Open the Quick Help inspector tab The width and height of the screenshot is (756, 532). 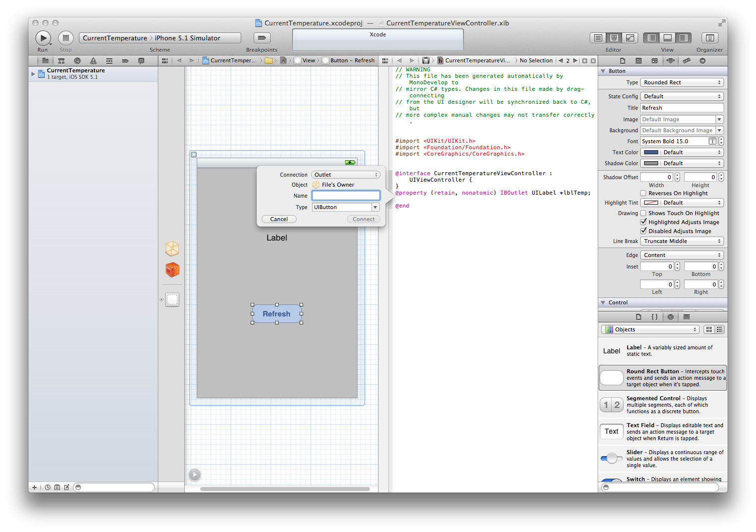tap(639, 61)
